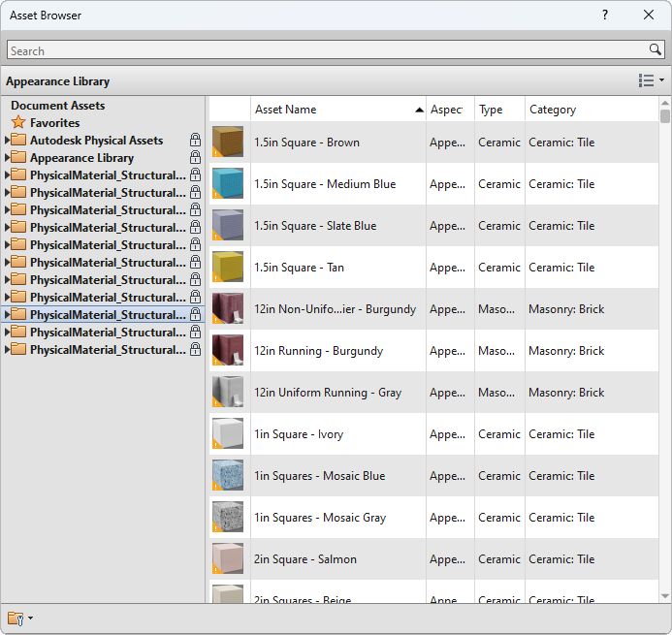Click '1.5in Square - Slate Blue' name

[x=315, y=225]
